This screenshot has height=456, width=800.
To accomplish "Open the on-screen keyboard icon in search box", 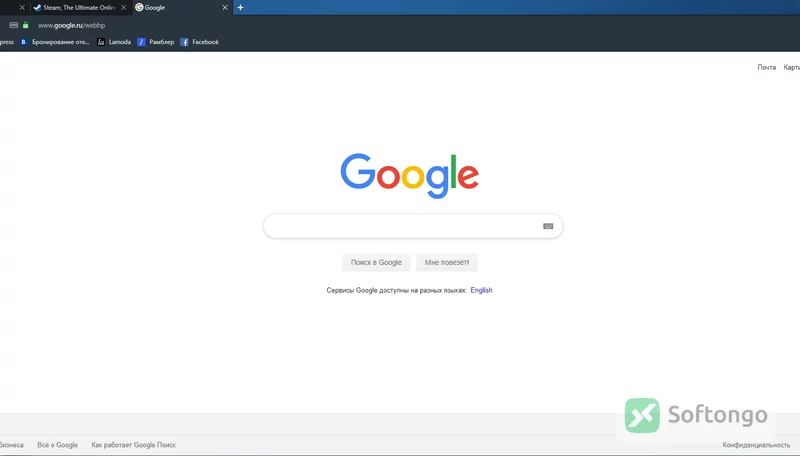I will (548, 226).
